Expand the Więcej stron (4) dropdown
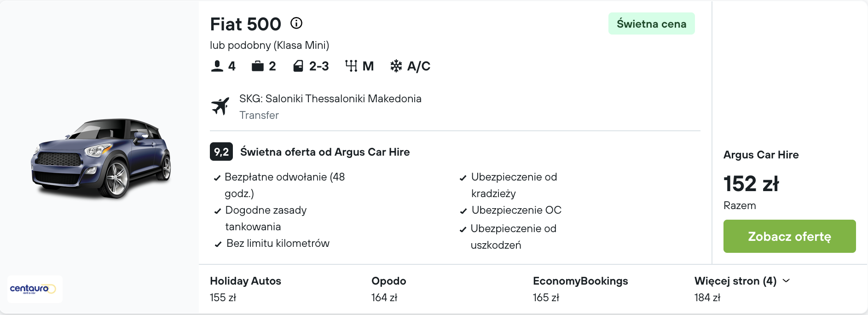The width and height of the screenshot is (868, 315). coord(742,281)
